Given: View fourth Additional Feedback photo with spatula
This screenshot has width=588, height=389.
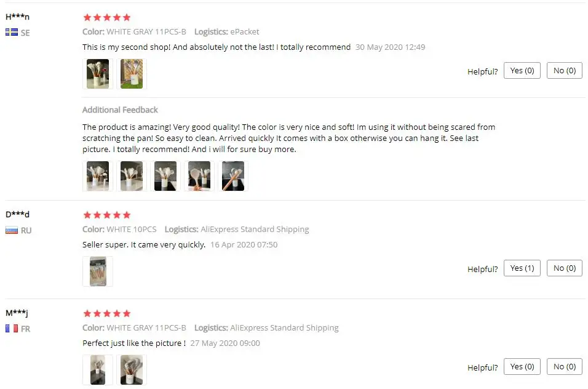Looking at the screenshot, I should pyautogui.click(x=199, y=176).
